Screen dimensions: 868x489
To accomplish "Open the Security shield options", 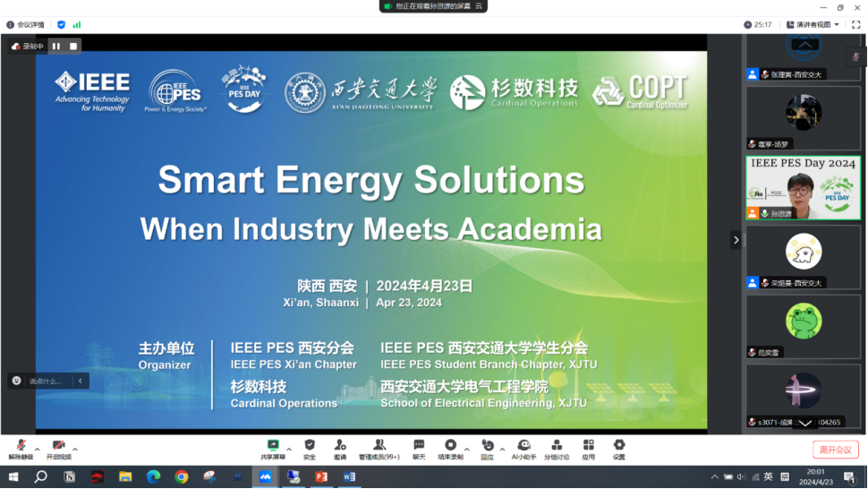I will tap(310, 448).
